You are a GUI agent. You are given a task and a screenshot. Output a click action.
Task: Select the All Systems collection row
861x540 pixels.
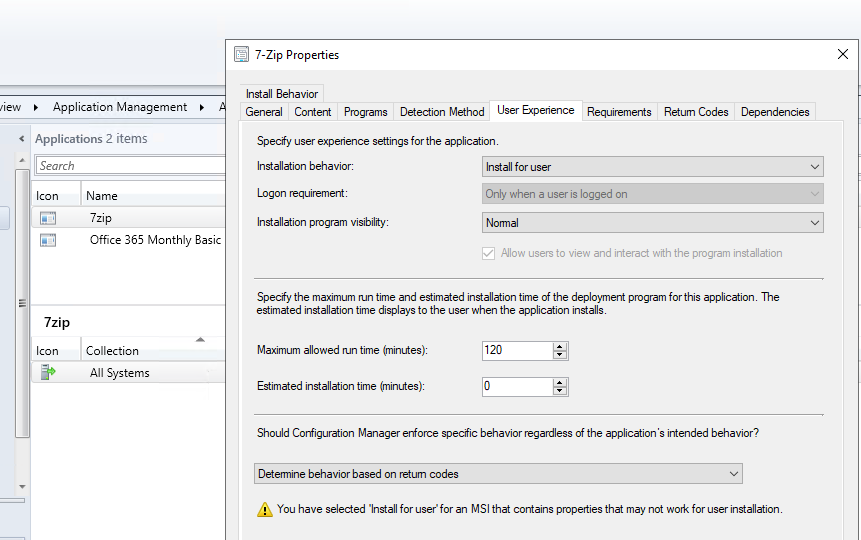[x=128, y=372]
